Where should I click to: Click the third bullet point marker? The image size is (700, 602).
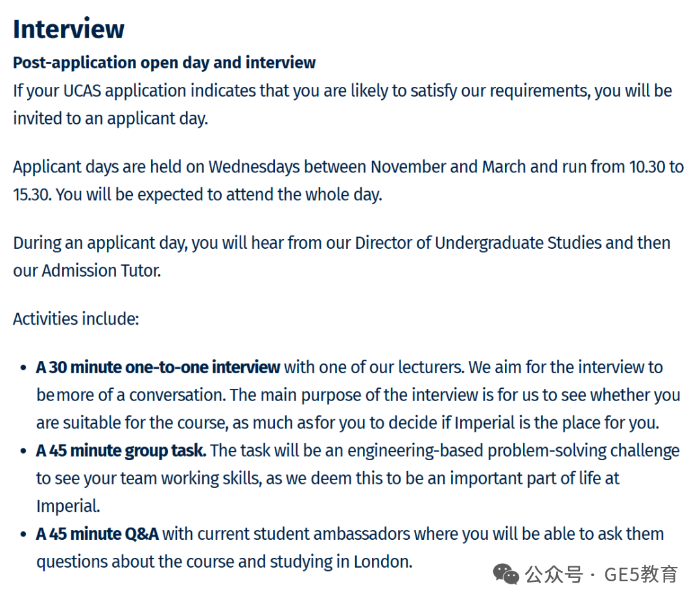click(x=24, y=535)
